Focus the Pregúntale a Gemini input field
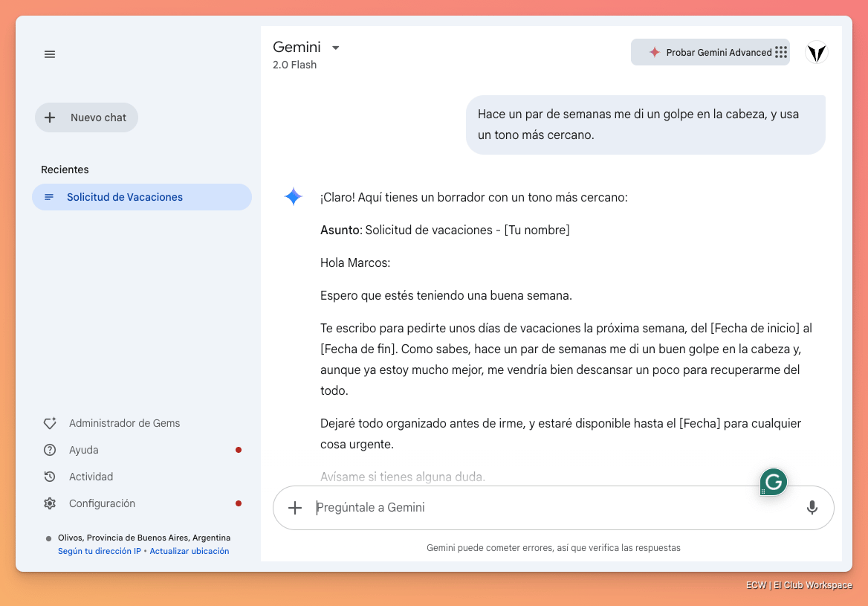Viewport: 868px width, 606px height. click(554, 507)
